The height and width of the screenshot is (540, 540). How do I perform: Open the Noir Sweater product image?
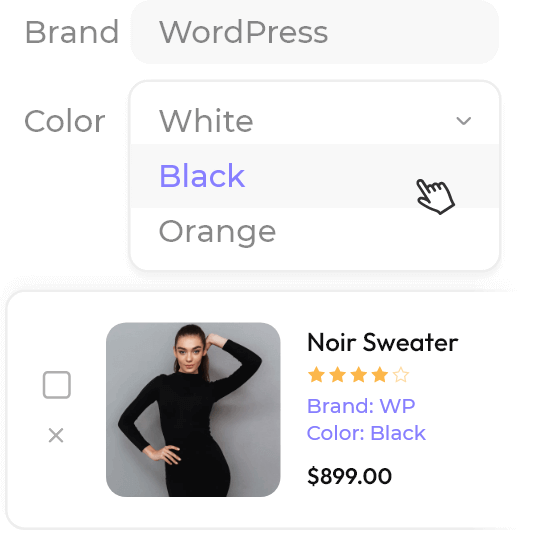pyautogui.click(x=193, y=409)
